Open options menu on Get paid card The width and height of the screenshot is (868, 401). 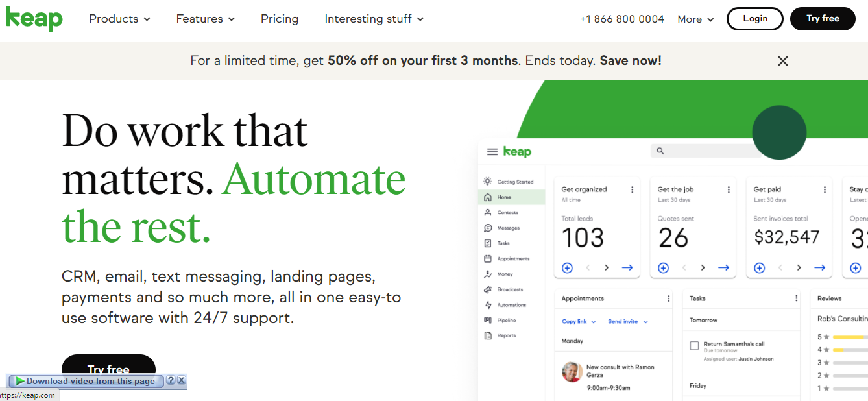pos(825,189)
